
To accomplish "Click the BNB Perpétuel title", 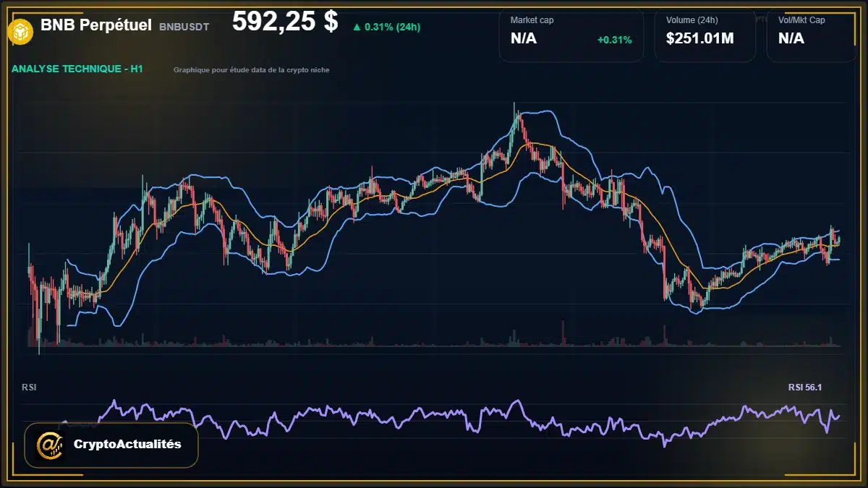I will pos(96,25).
